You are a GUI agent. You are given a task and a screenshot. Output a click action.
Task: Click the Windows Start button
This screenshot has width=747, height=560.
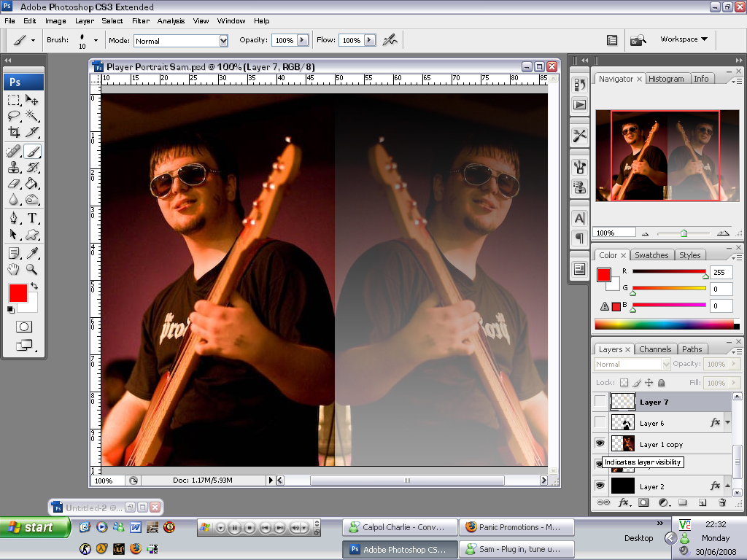[x=35, y=527]
